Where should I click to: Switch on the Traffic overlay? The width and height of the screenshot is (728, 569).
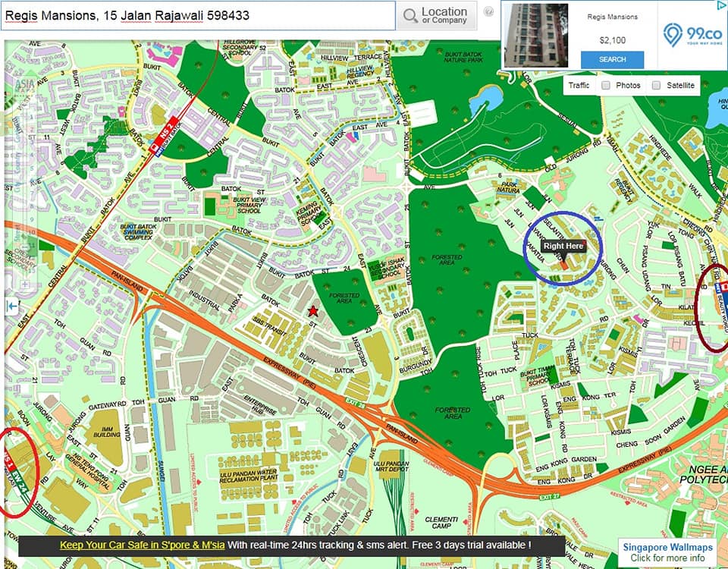click(579, 86)
